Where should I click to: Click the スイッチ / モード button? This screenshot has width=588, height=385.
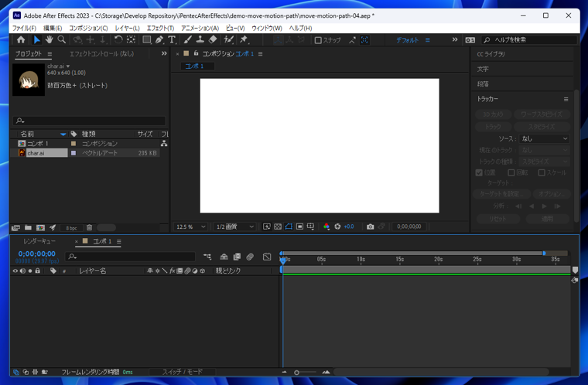click(x=183, y=372)
